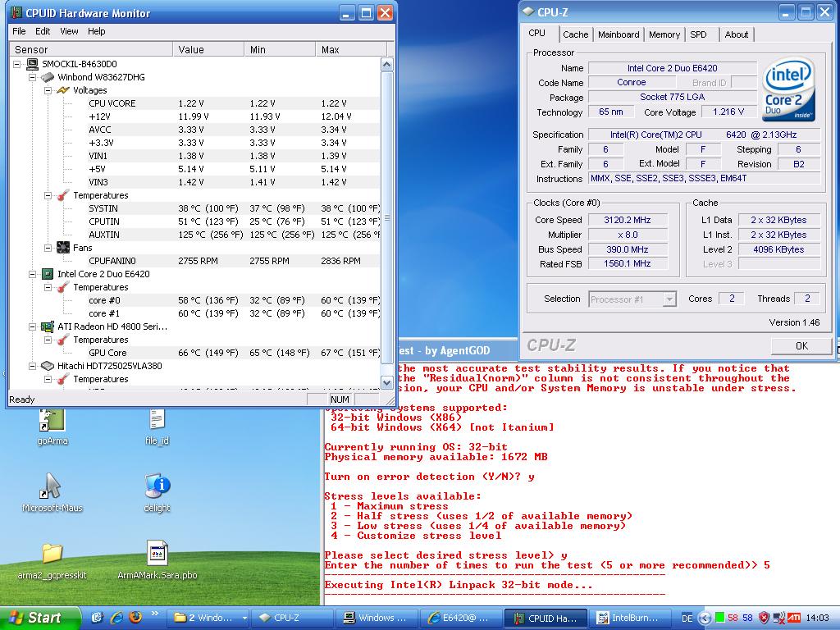Show more quick launch items chevron
The width and height of the screenshot is (840, 630).
point(155,614)
